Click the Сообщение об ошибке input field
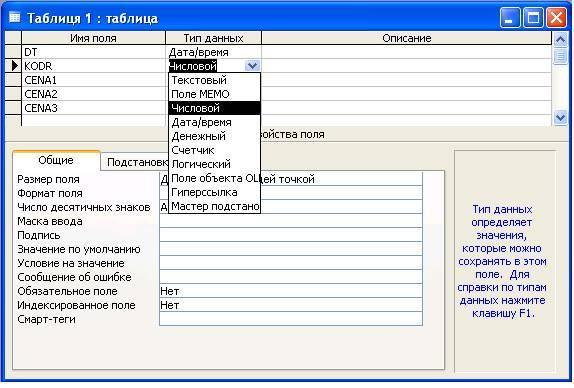 pyautogui.click(x=291, y=277)
